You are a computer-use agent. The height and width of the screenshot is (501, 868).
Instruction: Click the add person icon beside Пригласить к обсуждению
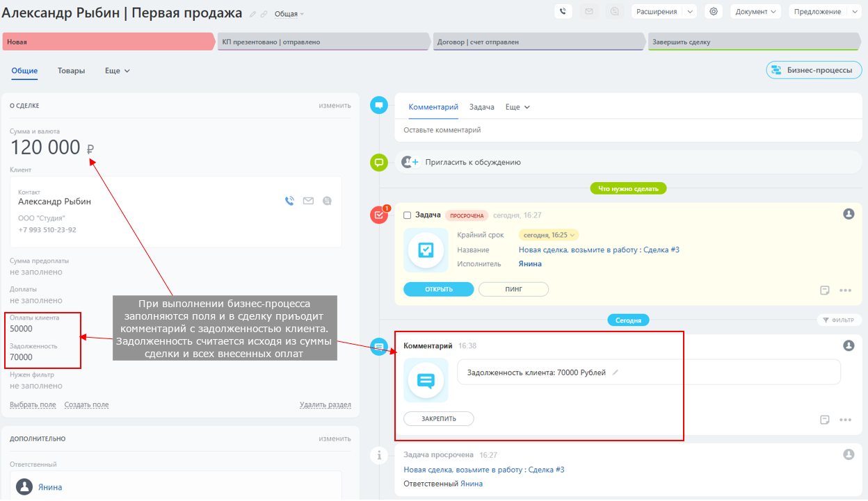point(410,162)
